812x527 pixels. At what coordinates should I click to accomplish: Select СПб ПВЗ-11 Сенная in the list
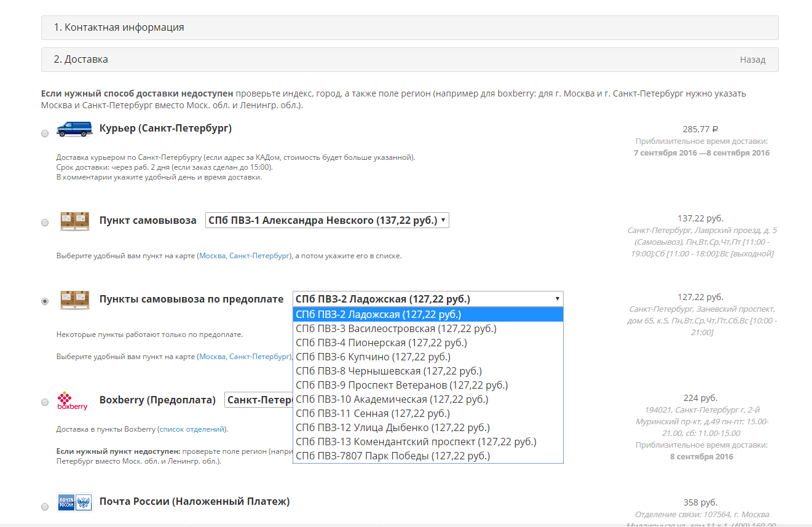[x=372, y=414]
